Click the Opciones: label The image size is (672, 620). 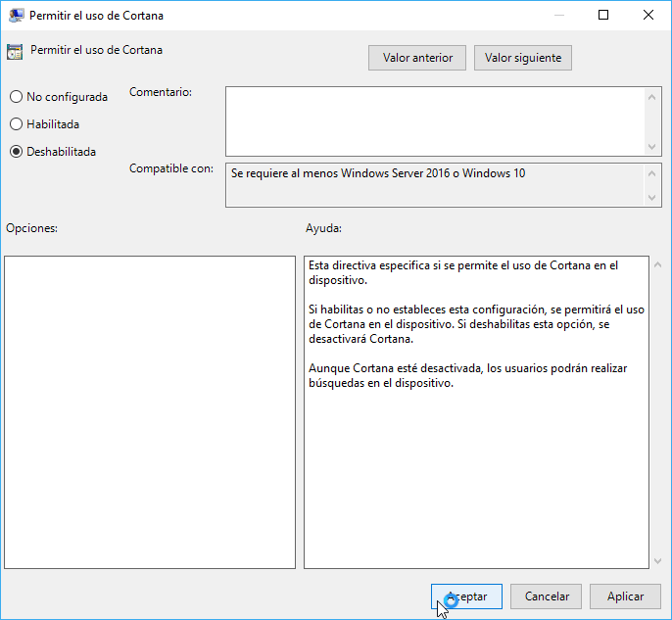pos(31,228)
